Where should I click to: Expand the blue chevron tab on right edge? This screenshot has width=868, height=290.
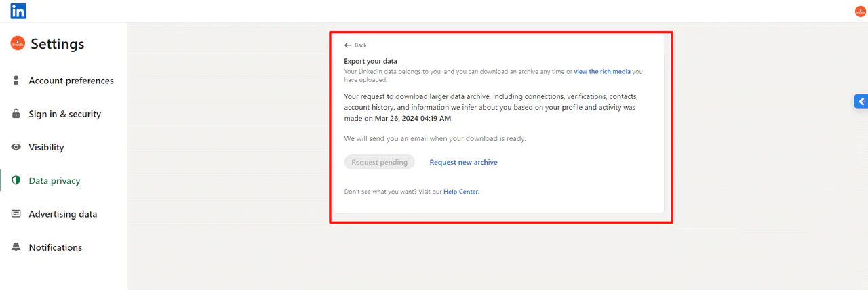[x=861, y=102]
